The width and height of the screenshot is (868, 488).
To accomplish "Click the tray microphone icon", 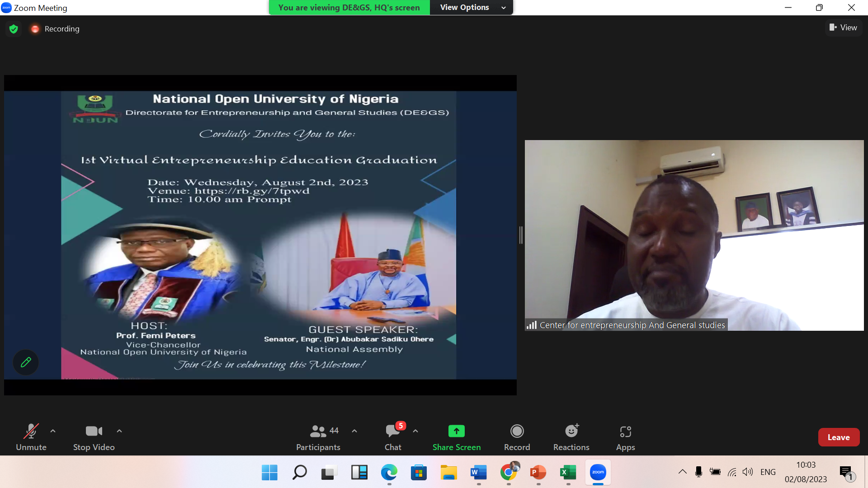I will [698, 472].
